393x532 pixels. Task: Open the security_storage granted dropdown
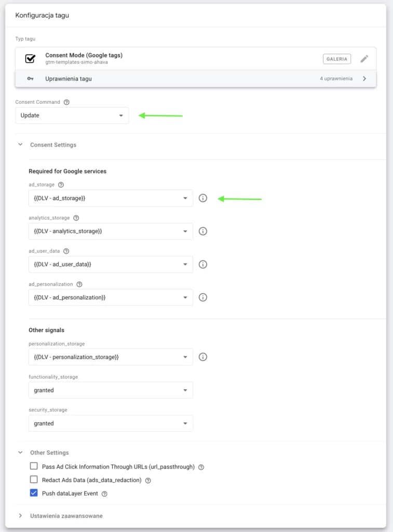(111, 423)
